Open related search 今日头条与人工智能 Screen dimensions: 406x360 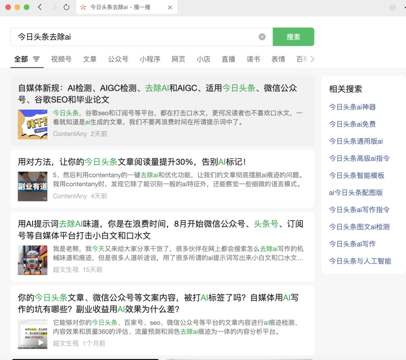(x=360, y=261)
